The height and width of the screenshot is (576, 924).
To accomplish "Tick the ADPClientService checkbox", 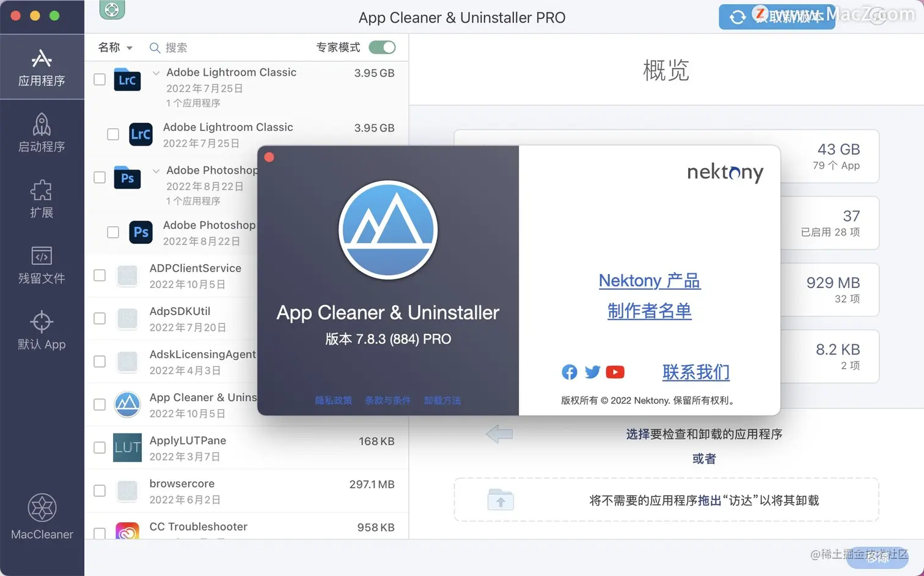I will pos(100,275).
